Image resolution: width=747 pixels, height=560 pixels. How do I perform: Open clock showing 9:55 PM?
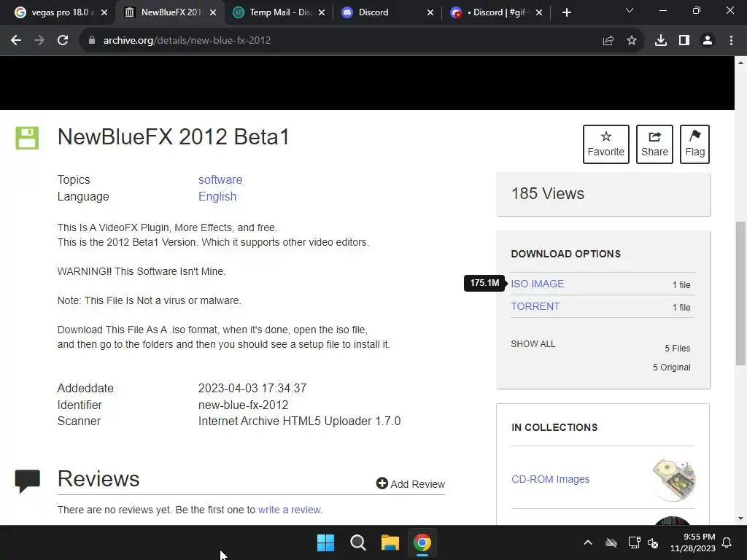(693, 542)
